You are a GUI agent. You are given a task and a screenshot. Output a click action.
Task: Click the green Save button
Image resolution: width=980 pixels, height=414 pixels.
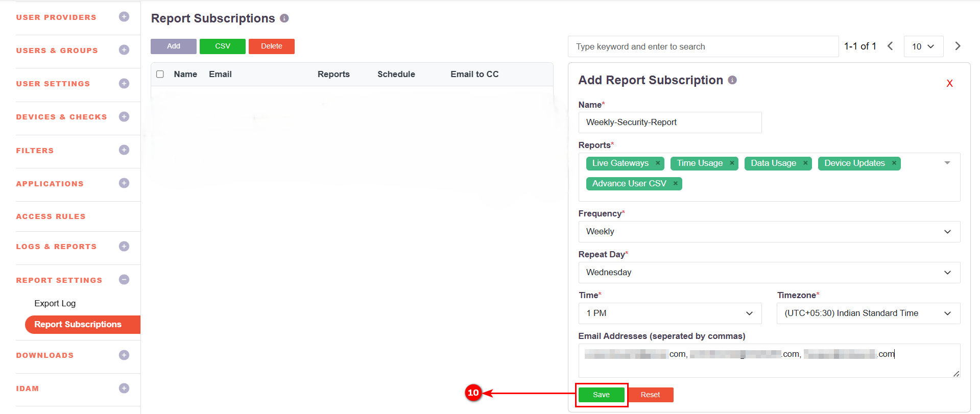(601, 395)
